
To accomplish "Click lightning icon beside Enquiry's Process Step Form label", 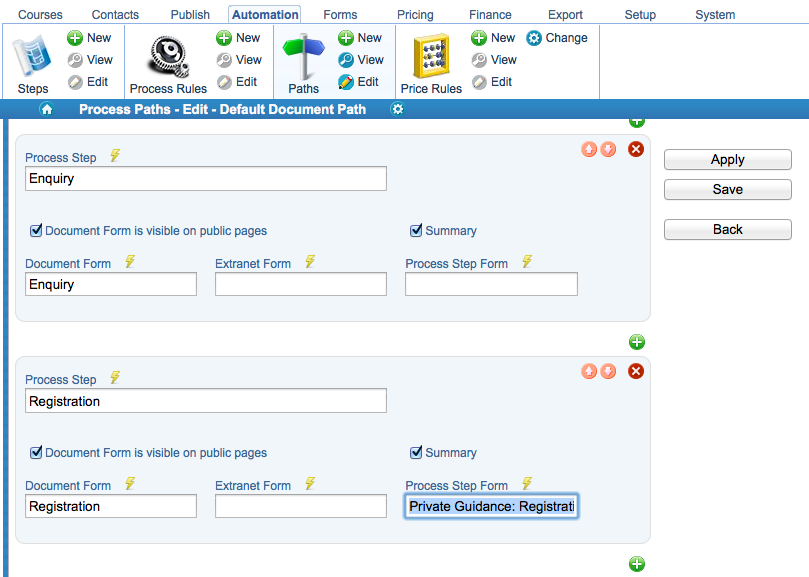I will pyautogui.click(x=527, y=262).
